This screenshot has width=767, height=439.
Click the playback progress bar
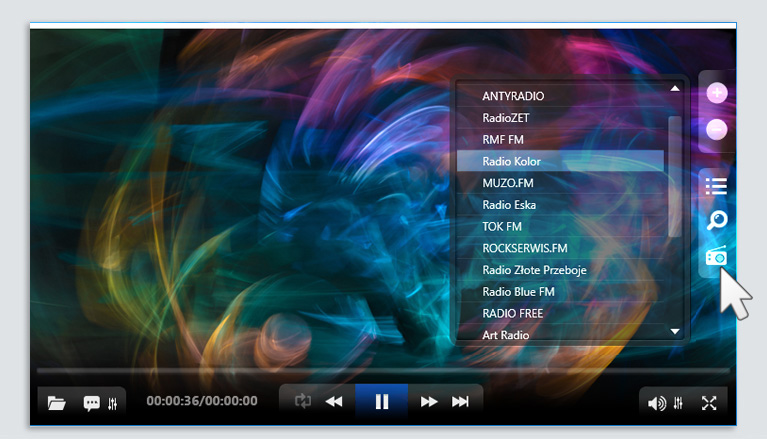[383, 371]
